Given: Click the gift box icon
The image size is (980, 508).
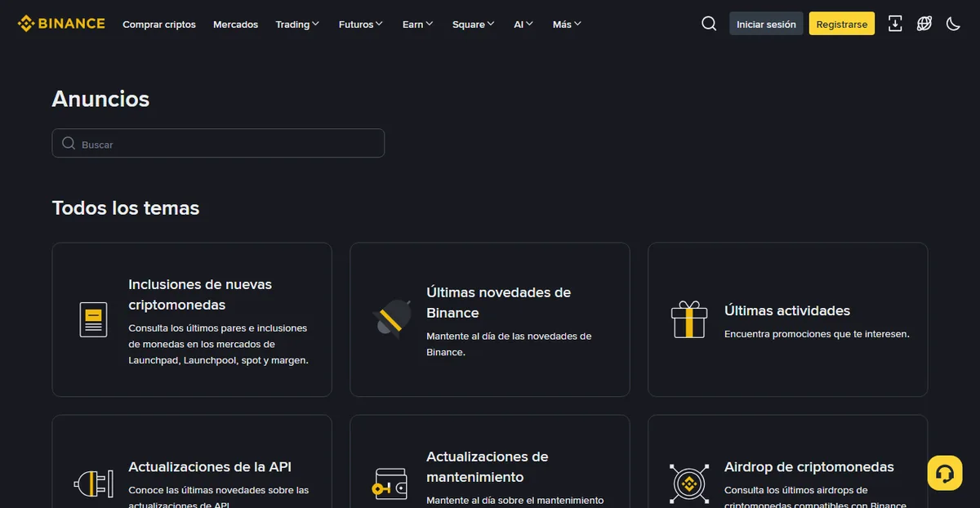Looking at the screenshot, I should tap(688, 319).
